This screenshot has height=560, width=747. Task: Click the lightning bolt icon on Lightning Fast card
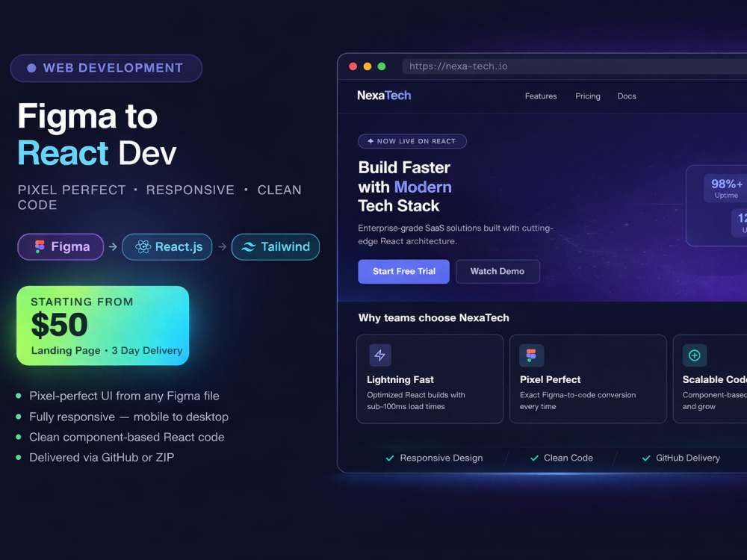(380, 355)
